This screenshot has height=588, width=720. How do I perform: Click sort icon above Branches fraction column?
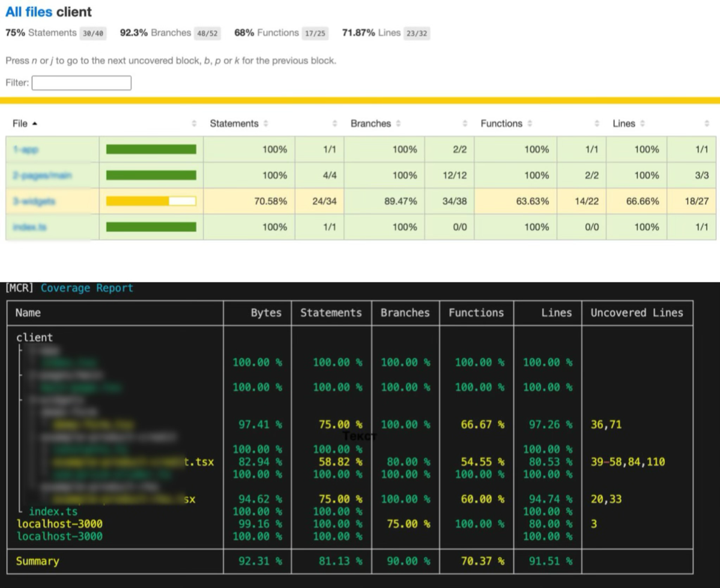(x=465, y=124)
